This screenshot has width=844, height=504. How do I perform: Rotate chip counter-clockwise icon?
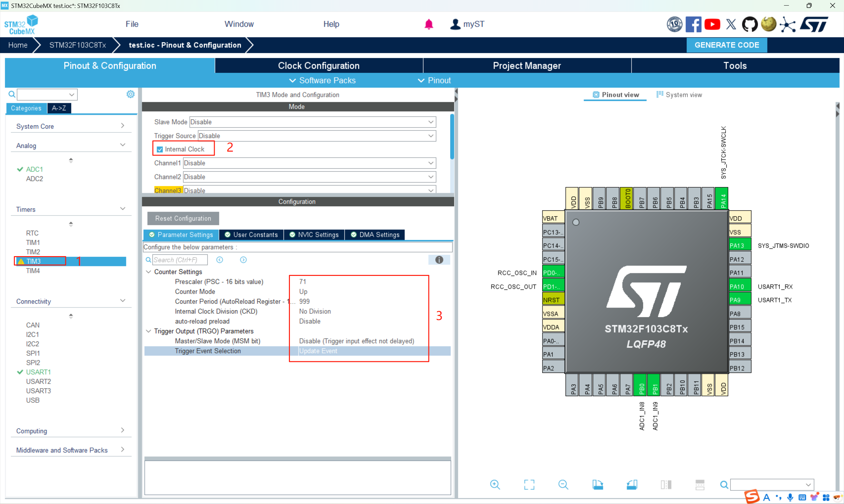632,485
